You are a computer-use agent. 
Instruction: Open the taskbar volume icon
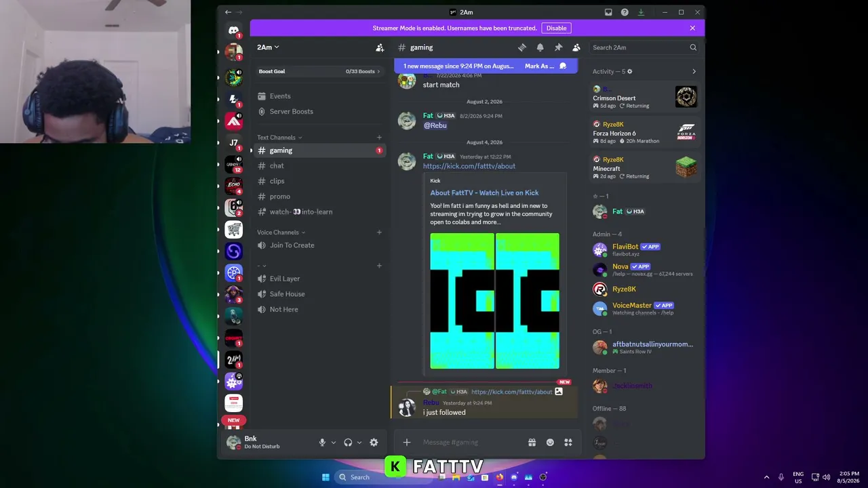(x=826, y=477)
